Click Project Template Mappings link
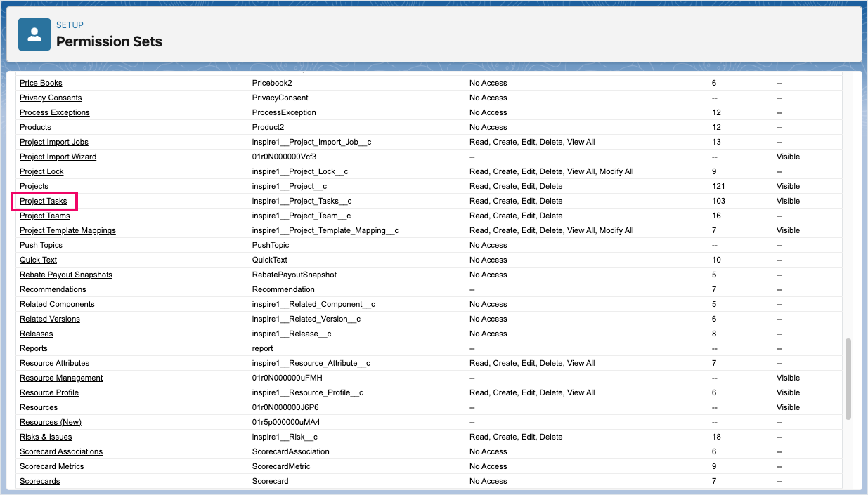868x495 pixels. pos(67,231)
